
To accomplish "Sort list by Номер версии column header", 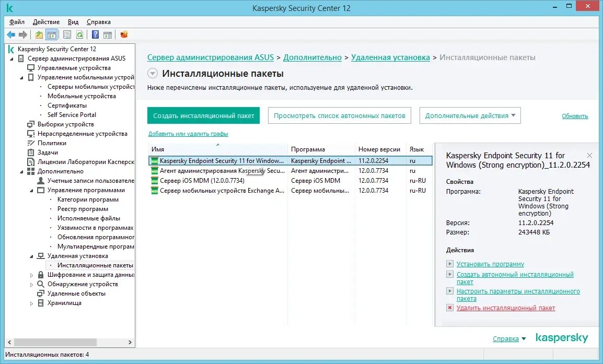I will click(380, 149).
